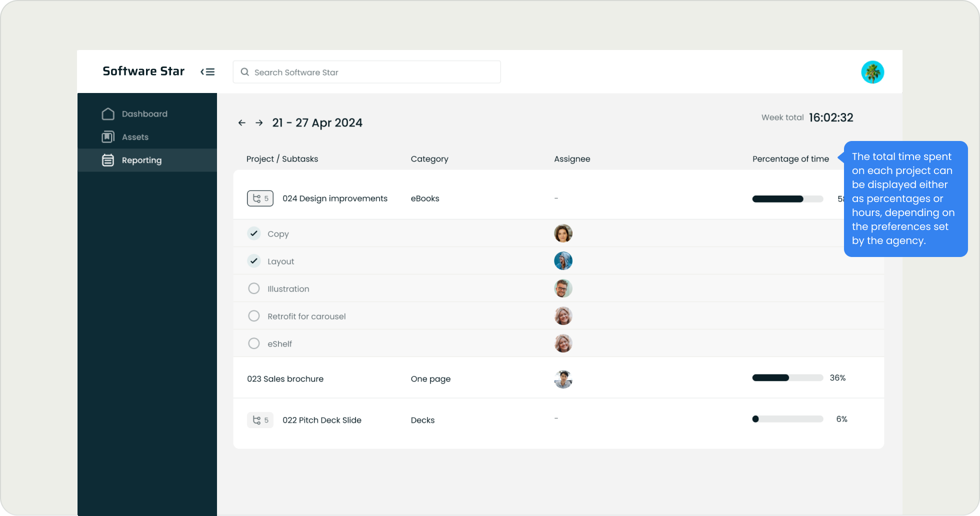Viewport: 980px width, 516px height.
Task: Open the Assets menu item
Action: click(135, 137)
